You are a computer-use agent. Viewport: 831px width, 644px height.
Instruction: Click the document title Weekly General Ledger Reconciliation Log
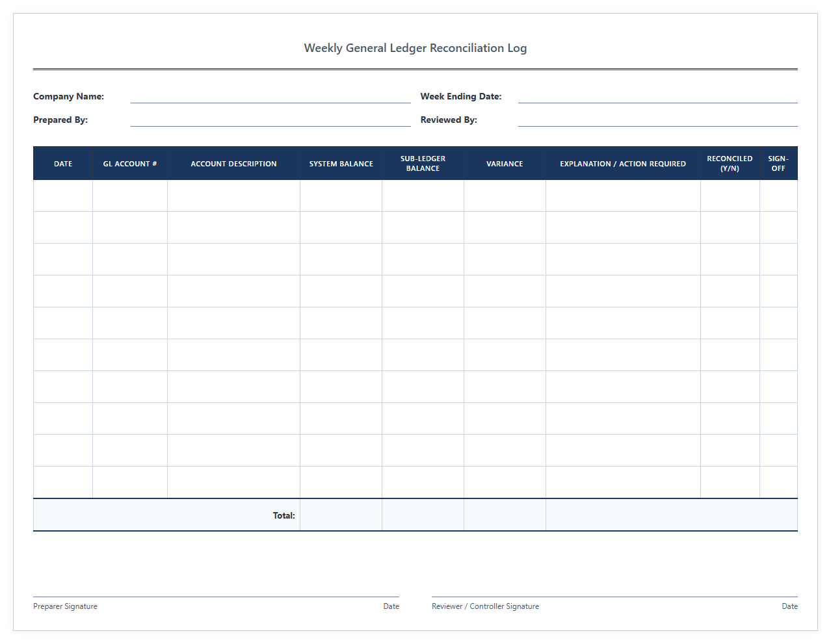[x=415, y=48]
